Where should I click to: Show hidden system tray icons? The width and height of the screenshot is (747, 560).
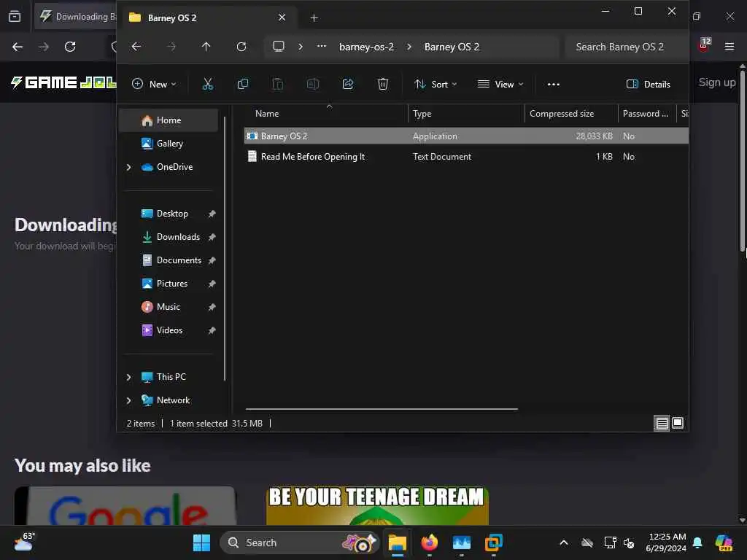(564, 542)
